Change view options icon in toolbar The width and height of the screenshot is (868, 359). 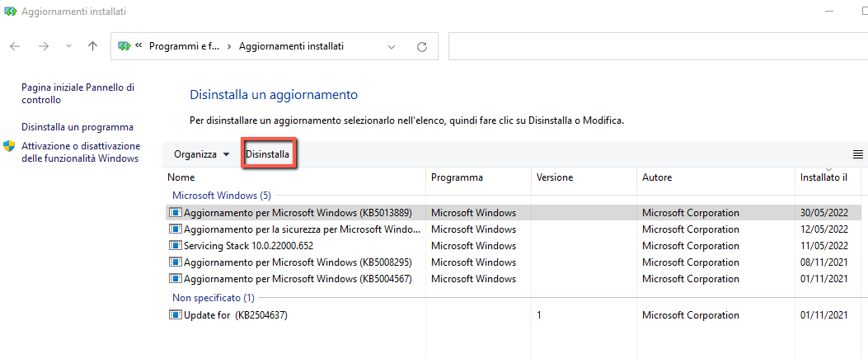click(x=858, y=154)
